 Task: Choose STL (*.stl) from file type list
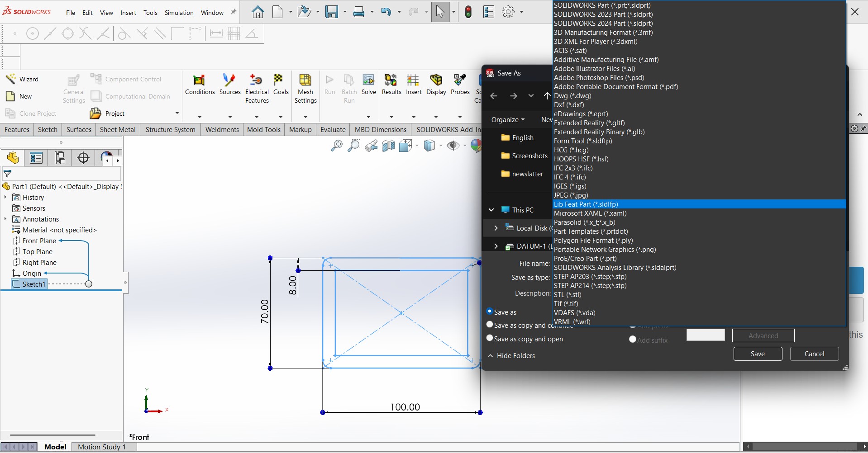tap(568, 295)
